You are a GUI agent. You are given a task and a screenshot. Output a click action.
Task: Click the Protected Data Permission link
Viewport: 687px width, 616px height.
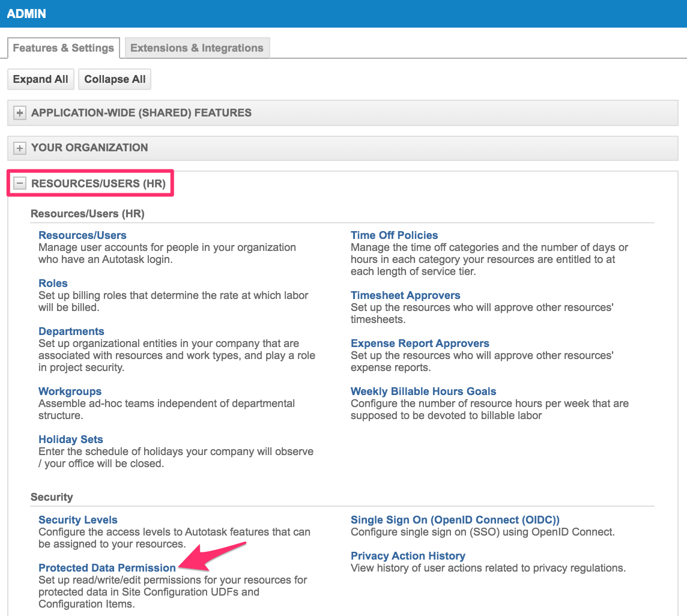107,568
